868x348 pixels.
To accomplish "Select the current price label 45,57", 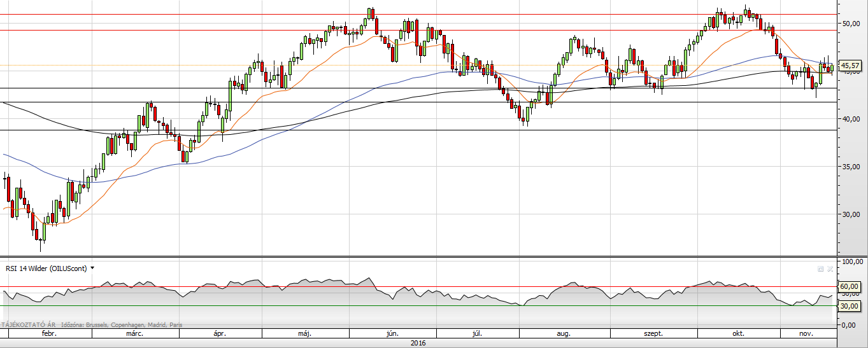I will [851, 66].
